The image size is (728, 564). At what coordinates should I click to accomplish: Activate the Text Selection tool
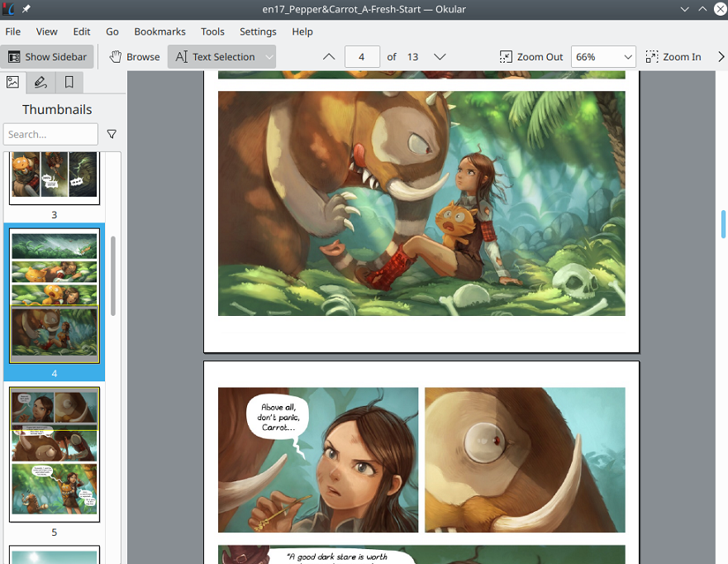click(216, 57)
